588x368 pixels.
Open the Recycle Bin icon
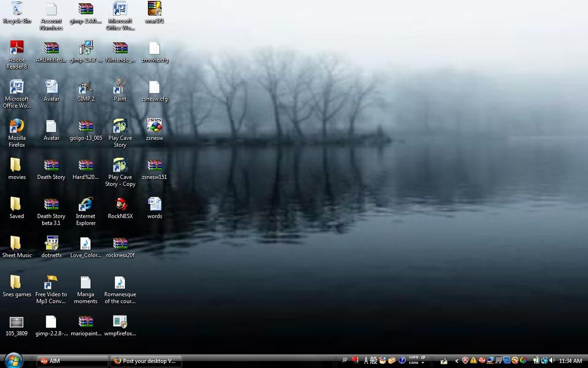click(x=17, y=13)
